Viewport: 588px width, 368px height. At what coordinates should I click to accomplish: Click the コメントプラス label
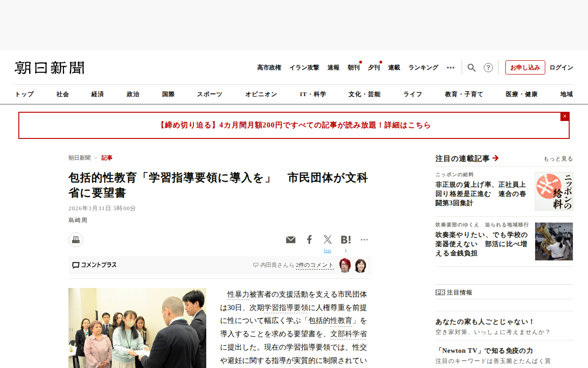tap(99, 265)
